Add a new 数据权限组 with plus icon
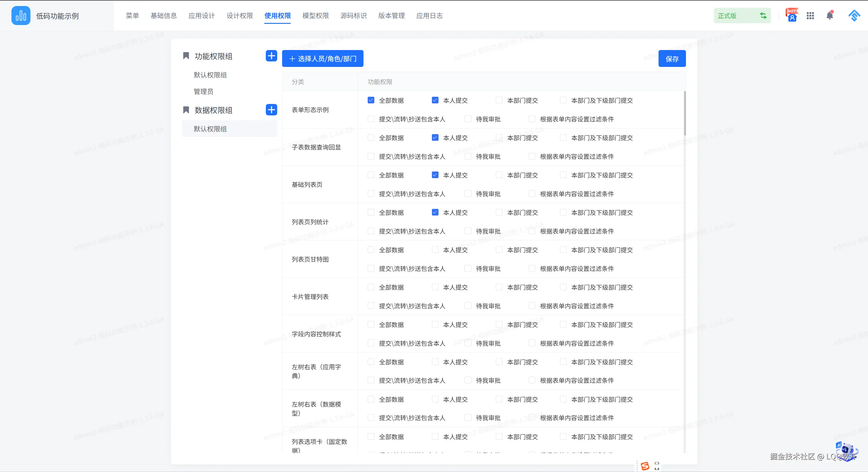The image size is (868, 472). [x=271, y=110]
